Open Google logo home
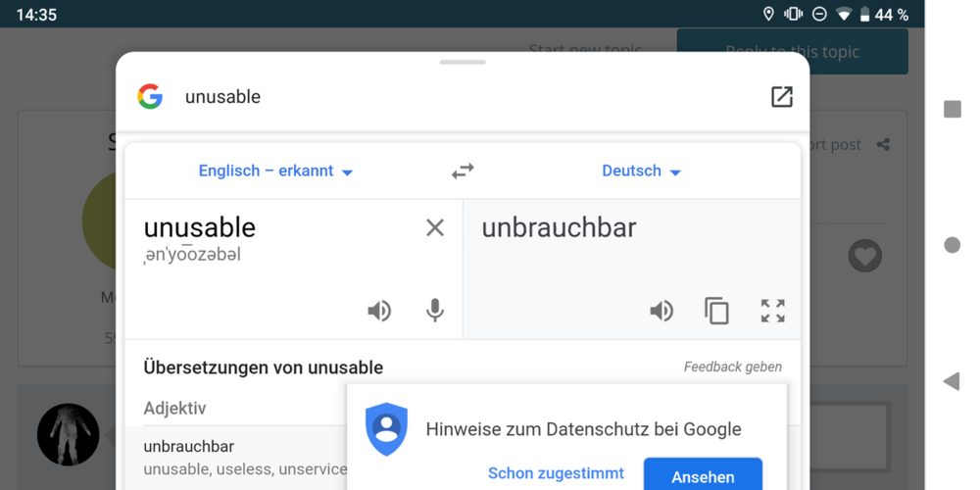Screen dimensions: 980x490 pos(150,96)
